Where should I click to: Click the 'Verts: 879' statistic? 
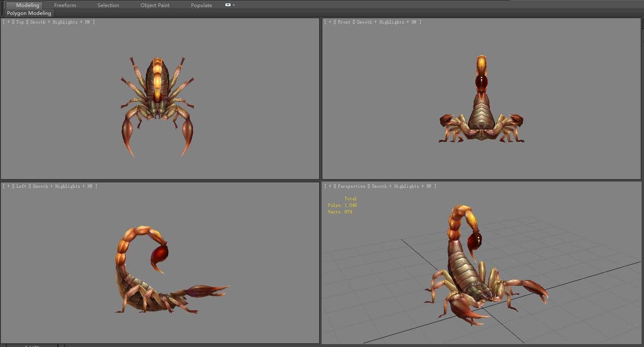(x=340, y=212)
